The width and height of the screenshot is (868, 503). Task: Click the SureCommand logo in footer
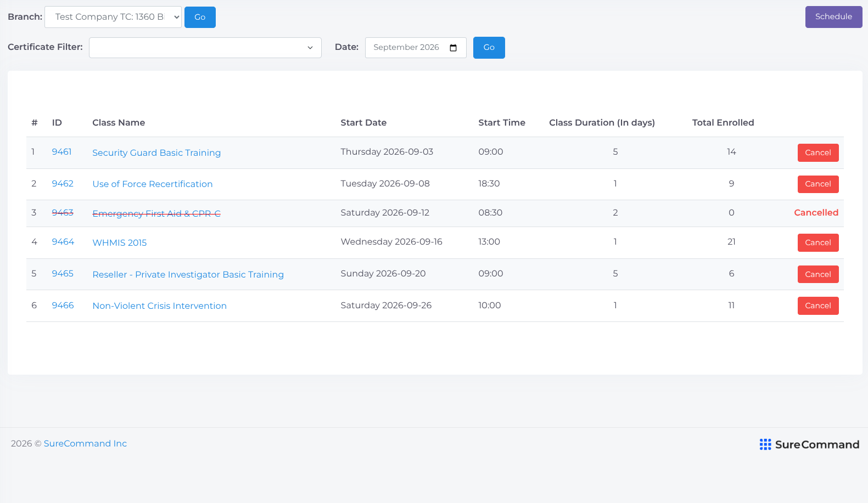pyautogui.click(x=809, y=444)
